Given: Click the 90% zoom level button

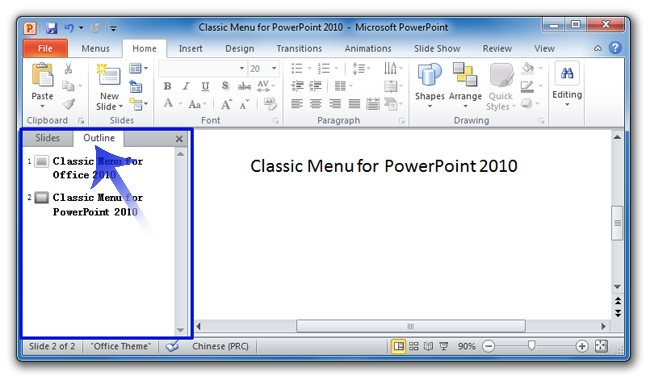Looking at the screenshot, I should click(466, 346).
